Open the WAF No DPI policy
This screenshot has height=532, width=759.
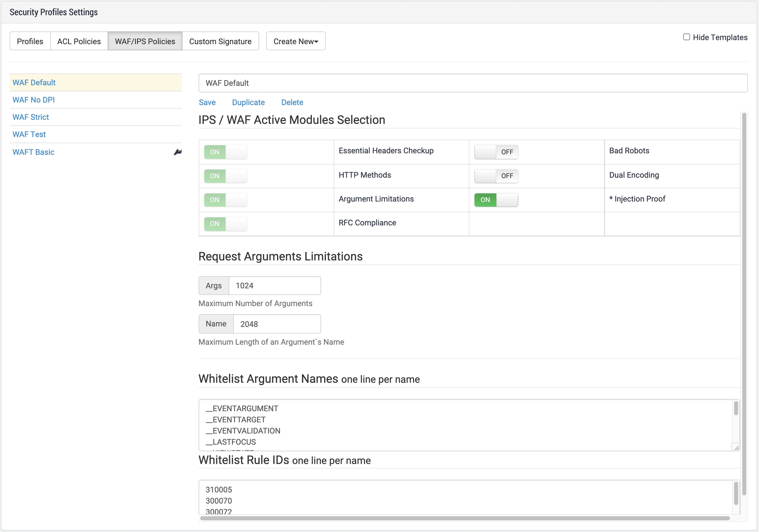tap(34, 100)
